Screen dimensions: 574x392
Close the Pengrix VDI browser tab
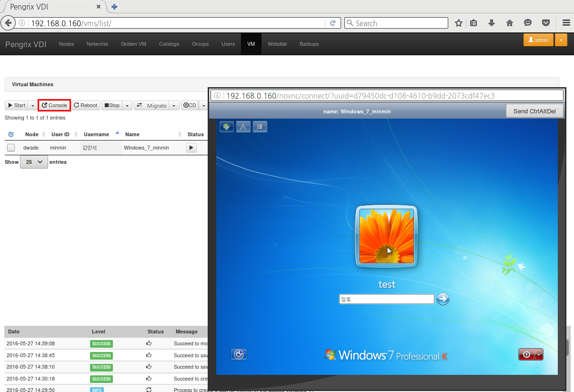[99, 7]
